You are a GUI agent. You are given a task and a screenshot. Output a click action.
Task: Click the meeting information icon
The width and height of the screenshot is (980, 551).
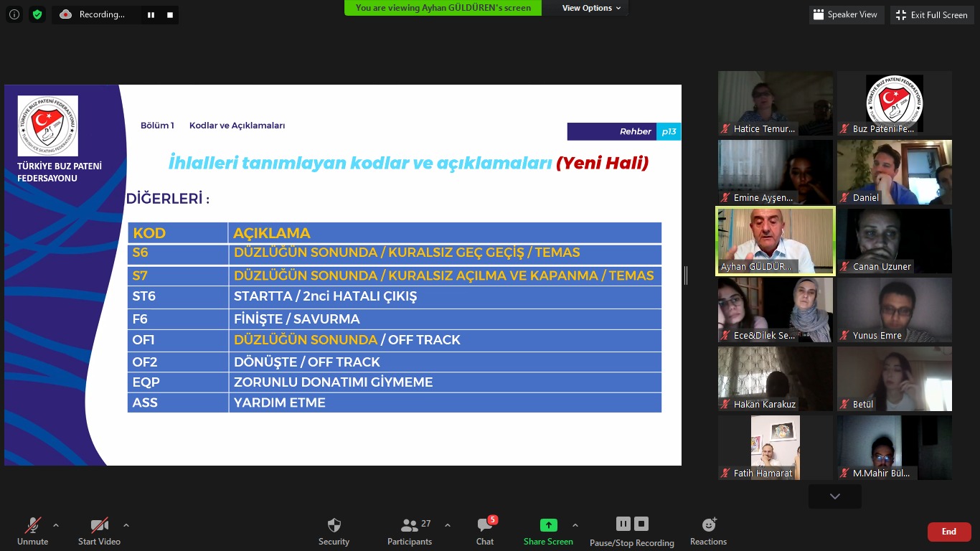pyautogui.click(x=14, y=14)
